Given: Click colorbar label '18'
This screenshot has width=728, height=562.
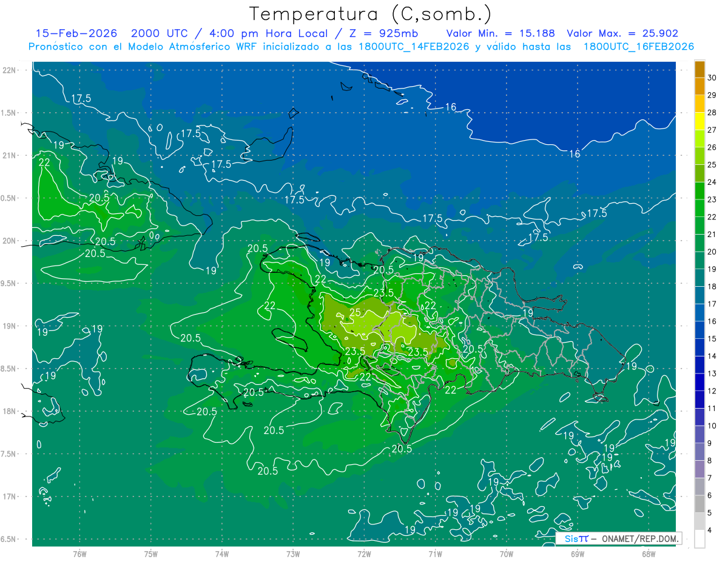Looking at the screenshot, I should click(712, 286).
